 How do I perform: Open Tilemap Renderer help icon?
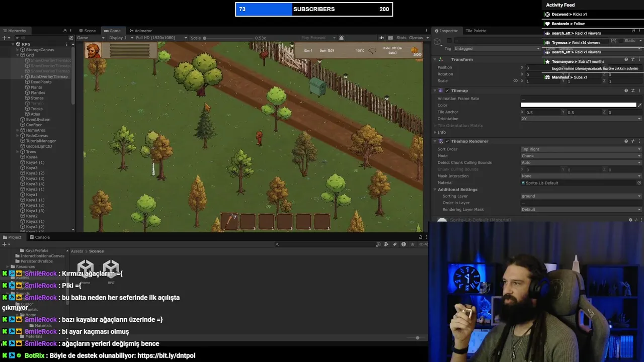626,141
